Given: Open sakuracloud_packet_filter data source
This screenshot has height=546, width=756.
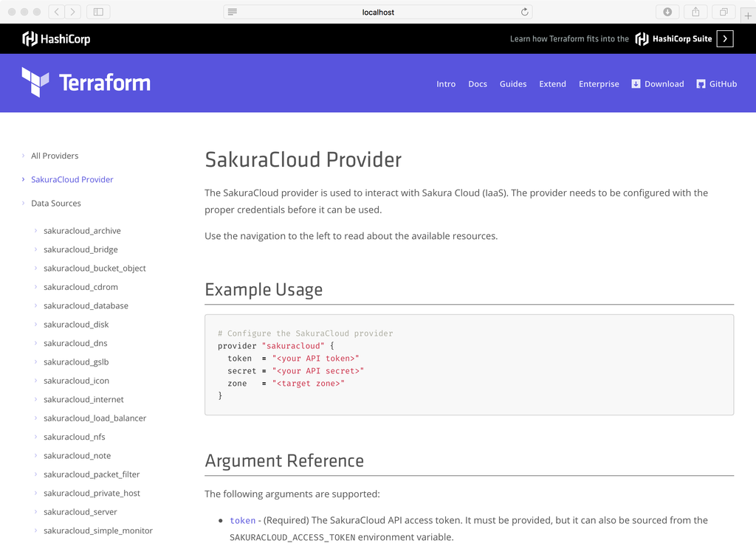Looking at the screenshot, I should (92, 475).
